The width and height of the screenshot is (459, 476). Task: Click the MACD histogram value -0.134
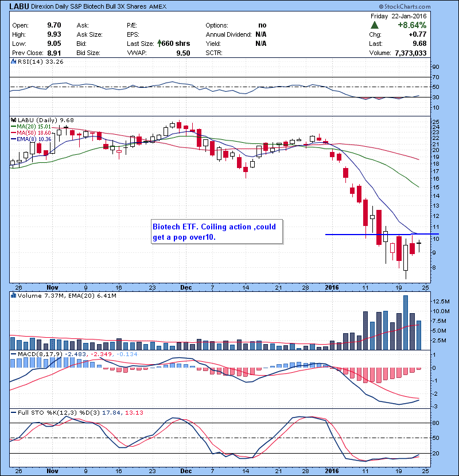pyautogui.click(x=127, y=354)
